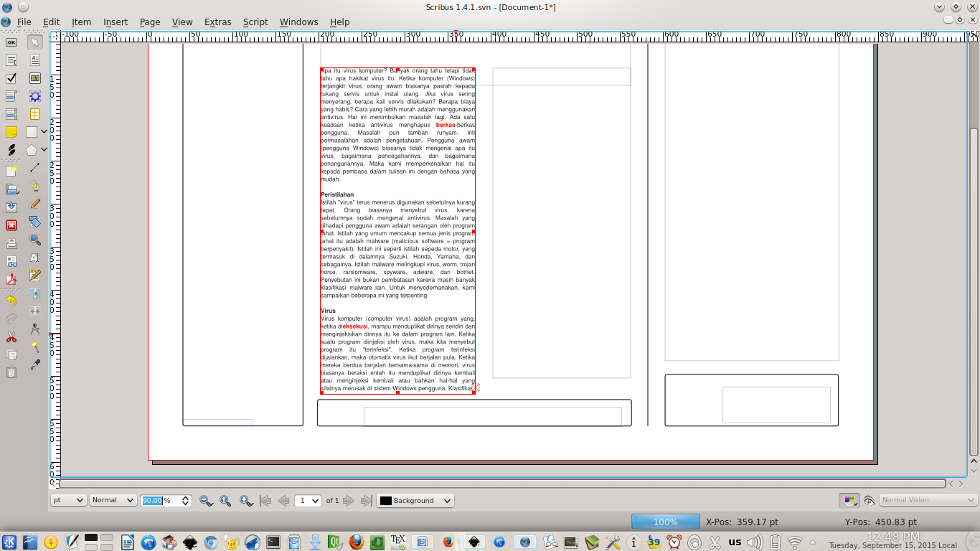Click the black layer color swatch

385,500
